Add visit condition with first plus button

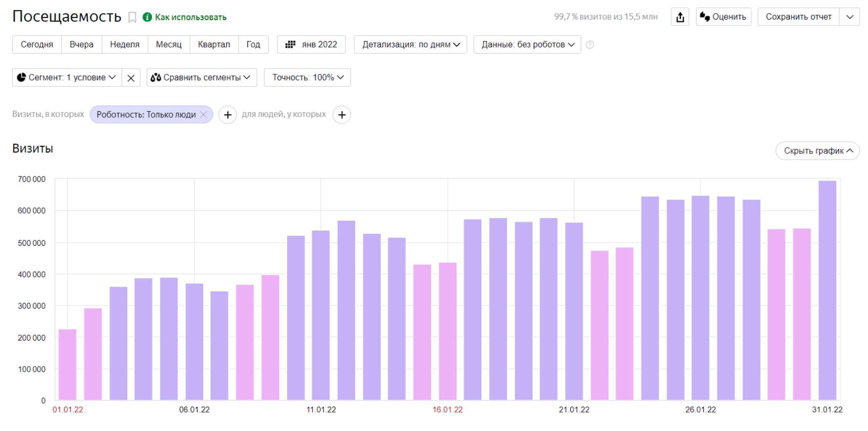(227, 115)
